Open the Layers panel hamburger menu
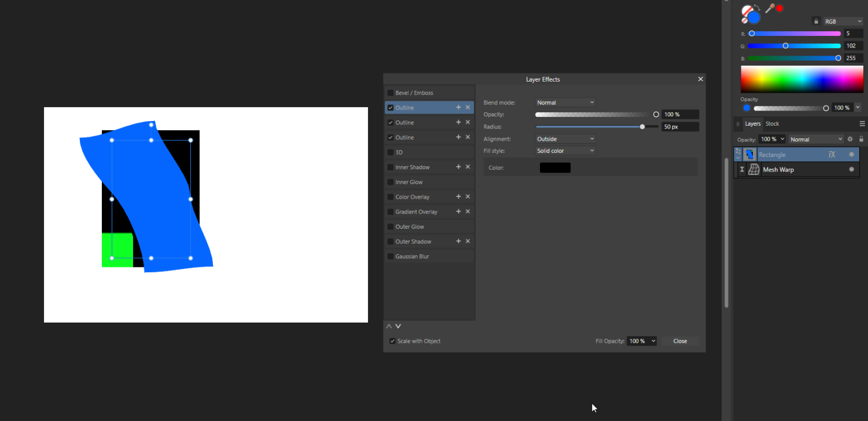 (862, 123)
